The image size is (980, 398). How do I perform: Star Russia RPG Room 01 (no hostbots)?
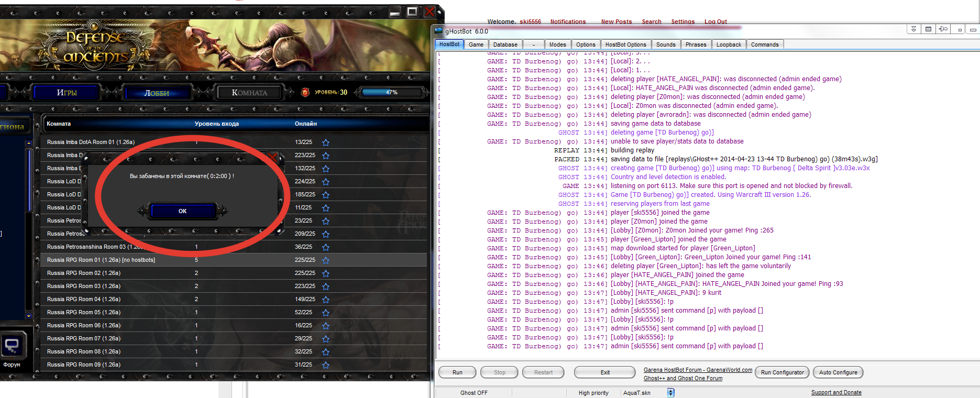click(x=326, y=260)
